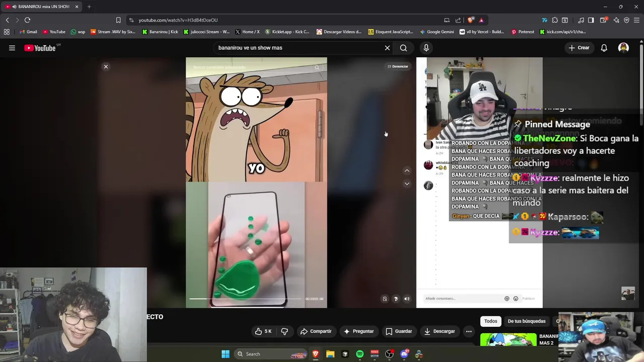Open the apps grid icon in bookmarks bar

(x=7, y=32)
